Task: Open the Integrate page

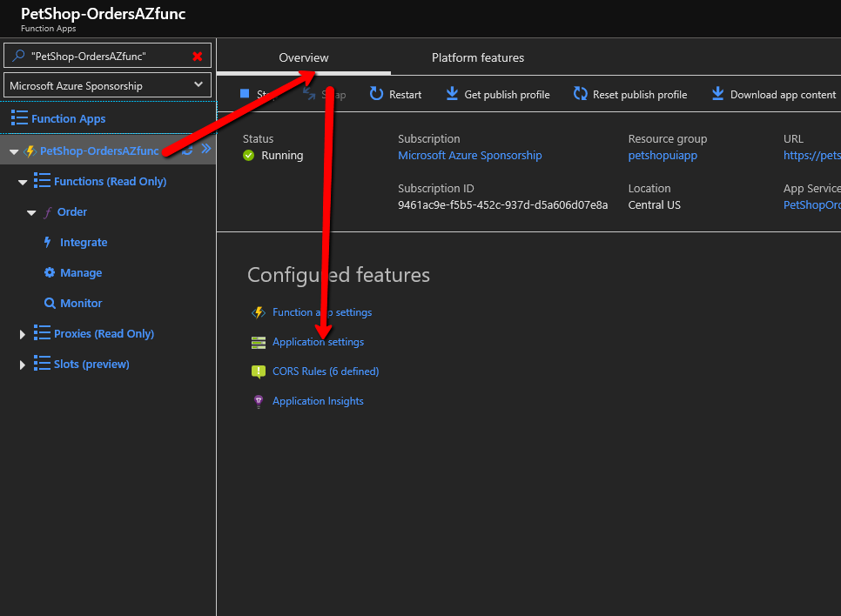Action: pos(84,243)
